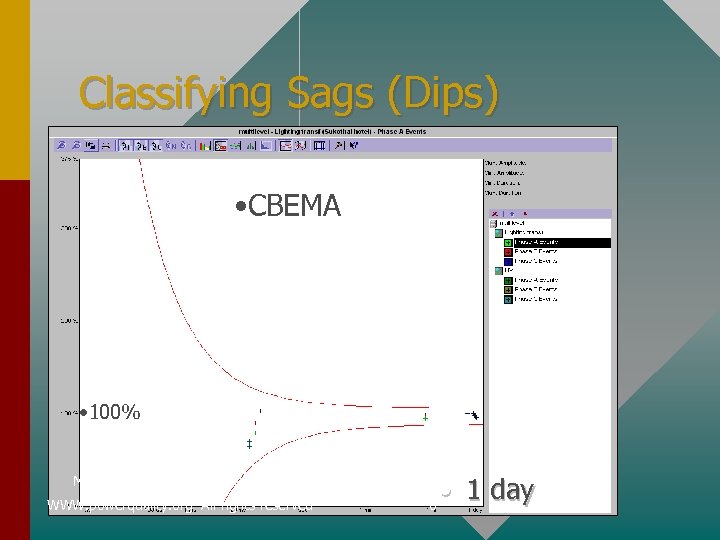Click the green event marker near curve end
The image size is (720, 540).
click(426, 417)
